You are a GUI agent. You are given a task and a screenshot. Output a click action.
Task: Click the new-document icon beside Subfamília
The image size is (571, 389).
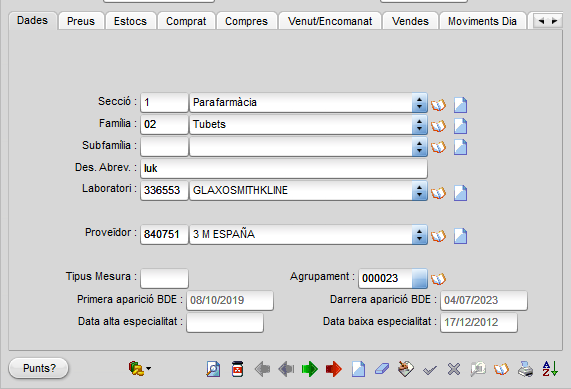[x=461, y=147]
